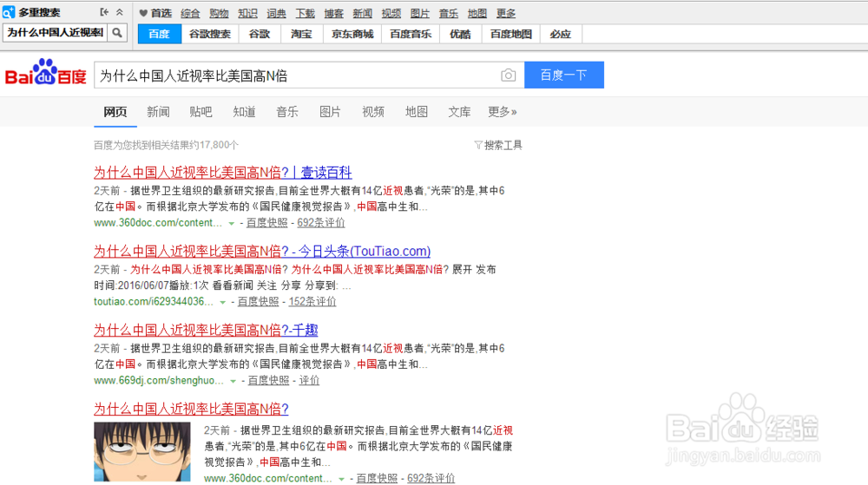The image size is (868, 485).
Task: Select the 视频 category in top bar
Action: coord(391,13)
